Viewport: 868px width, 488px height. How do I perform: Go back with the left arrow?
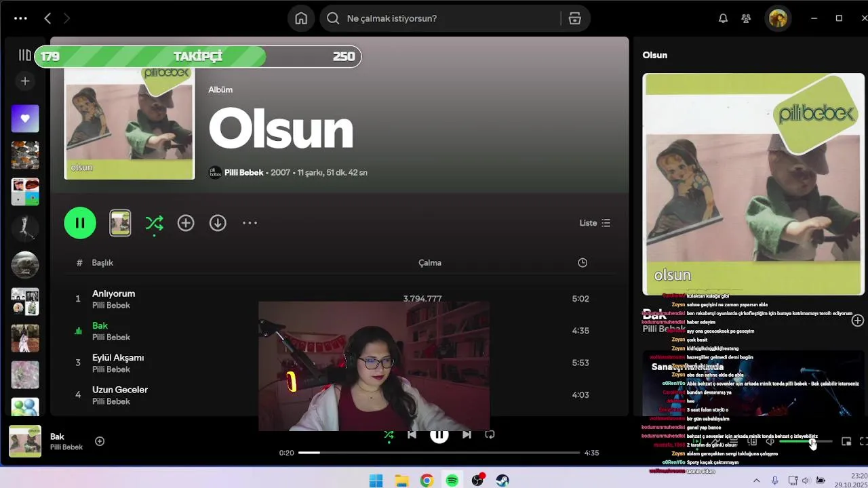(47, 18)
